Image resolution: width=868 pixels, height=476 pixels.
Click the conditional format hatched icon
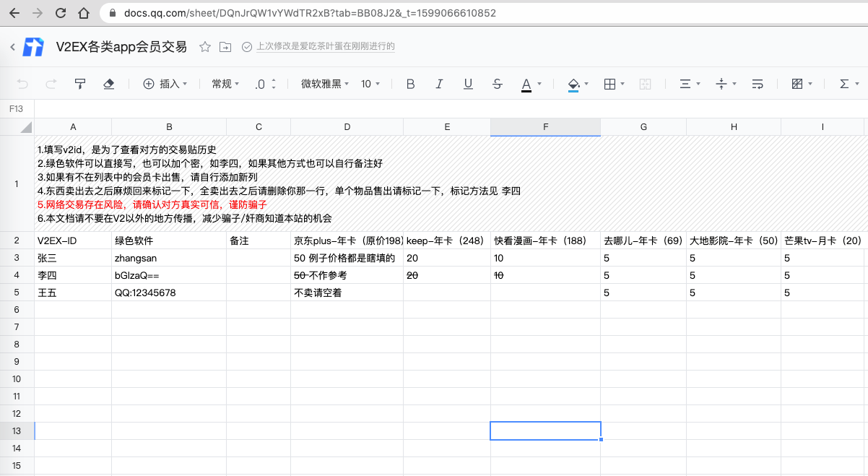tap(797, 84)
